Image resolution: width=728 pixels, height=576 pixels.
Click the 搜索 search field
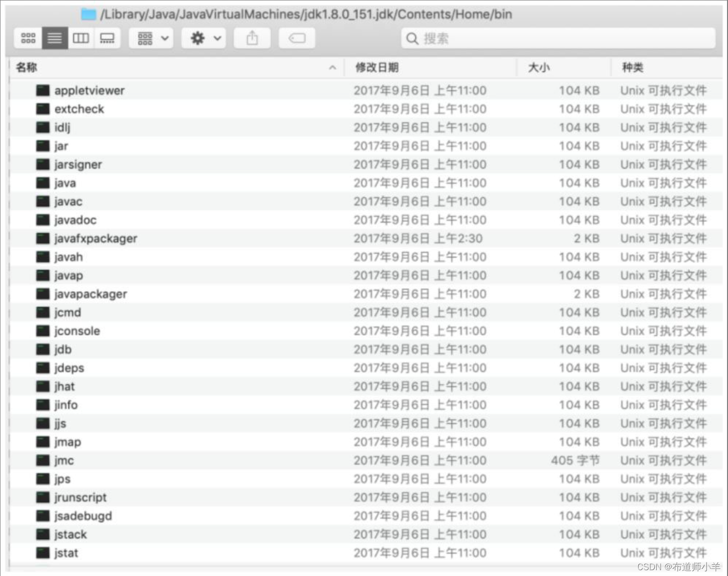pos(558,38)
